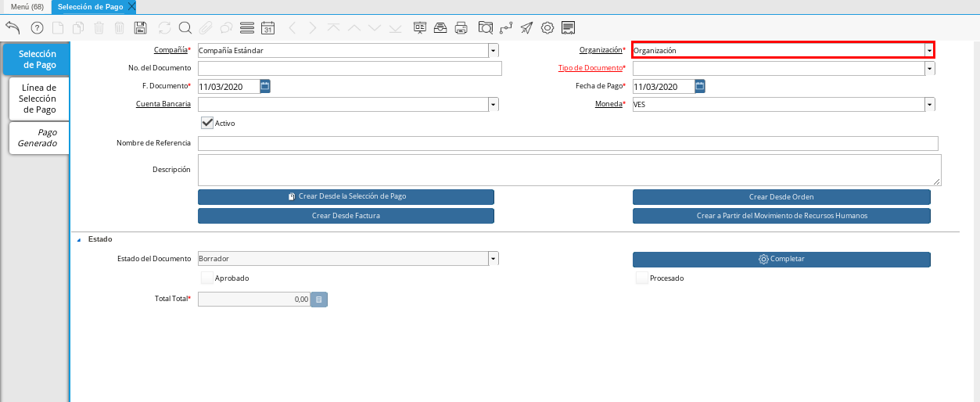Image resolution: width=980 pixels, height=402 pixels.
Task: Click the F. Documento date field
Action: pyautogui.click(x=228, y=86)
